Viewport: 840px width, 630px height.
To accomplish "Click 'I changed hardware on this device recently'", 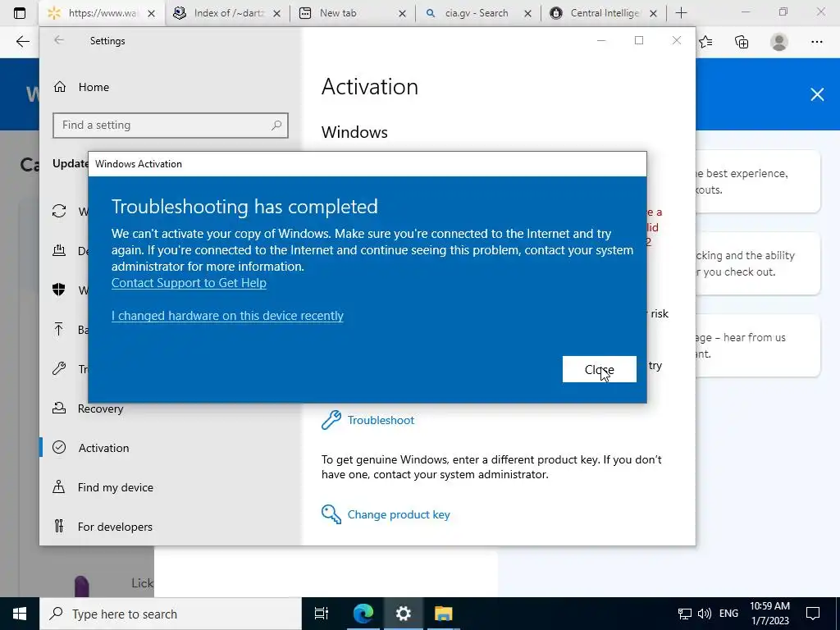I will click(227, 316).
